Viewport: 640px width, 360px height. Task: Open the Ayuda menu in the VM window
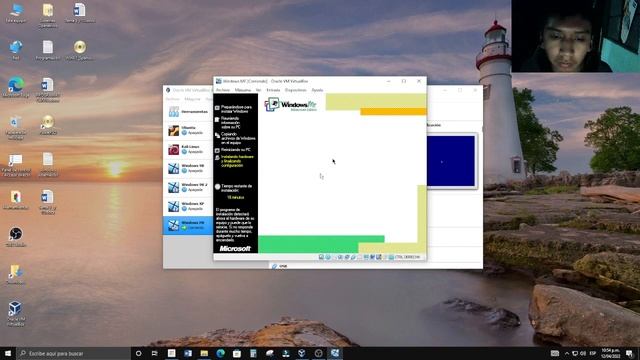(x=317, y=90)
